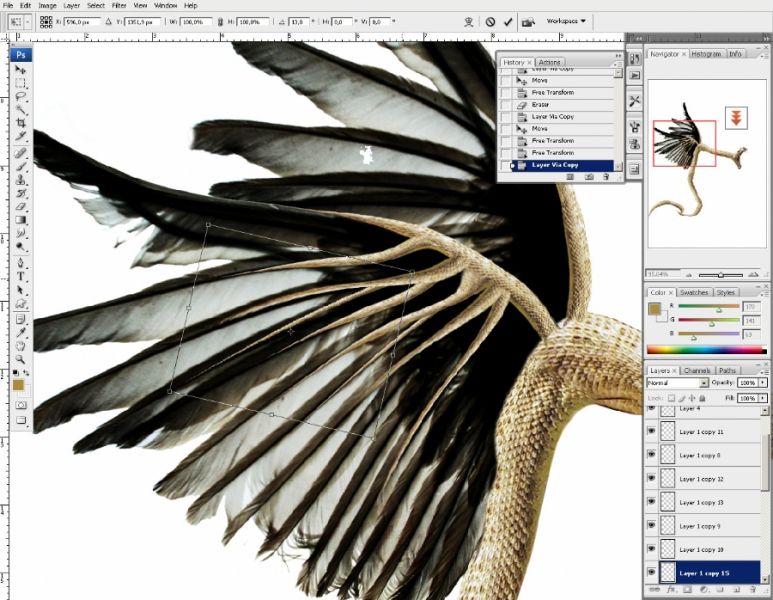The height and width of the screenshot is (600, 773).
Task: Hide Layer 1 copy 10
Action: 651,549
